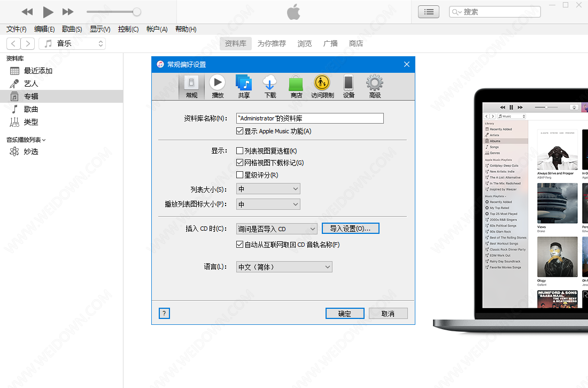Select 专辑 in the sidebar

61,96
